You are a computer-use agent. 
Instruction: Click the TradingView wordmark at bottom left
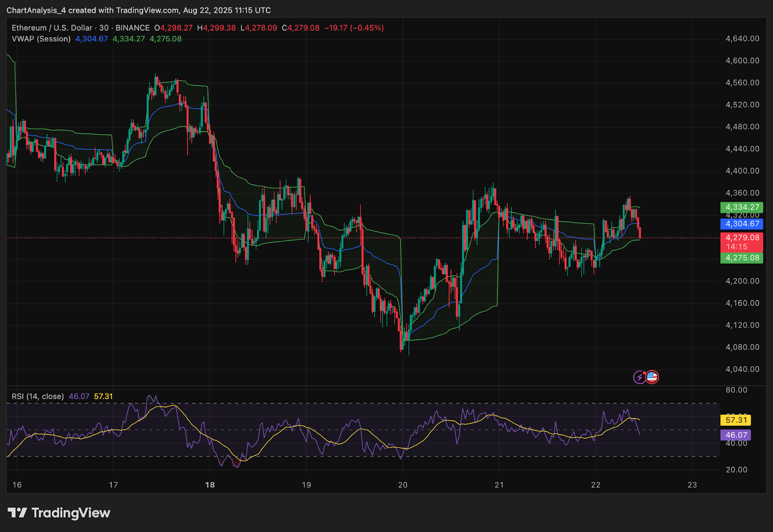point(71,513)
